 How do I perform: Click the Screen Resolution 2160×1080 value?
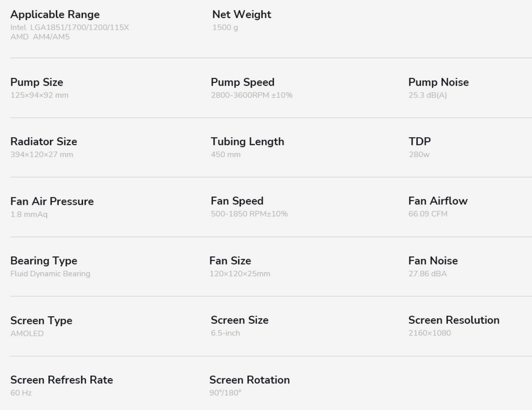(x=430, y=333)
